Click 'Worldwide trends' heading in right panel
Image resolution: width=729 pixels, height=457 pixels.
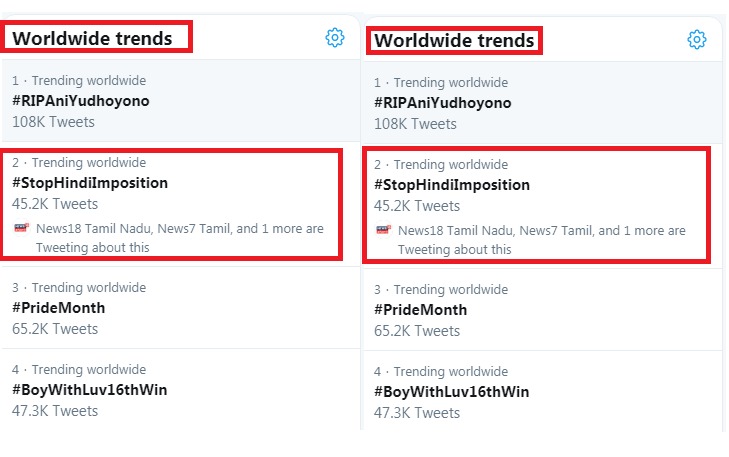[454, 41]
